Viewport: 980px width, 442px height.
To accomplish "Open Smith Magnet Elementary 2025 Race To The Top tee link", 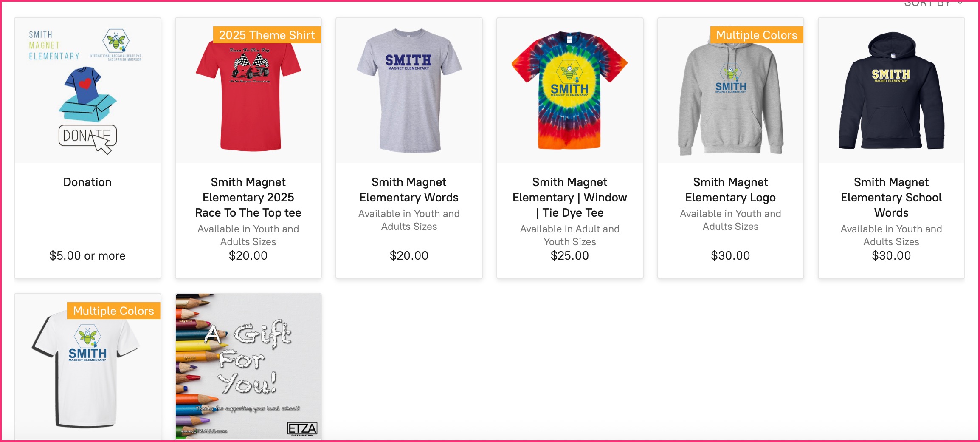I will 248,198.
